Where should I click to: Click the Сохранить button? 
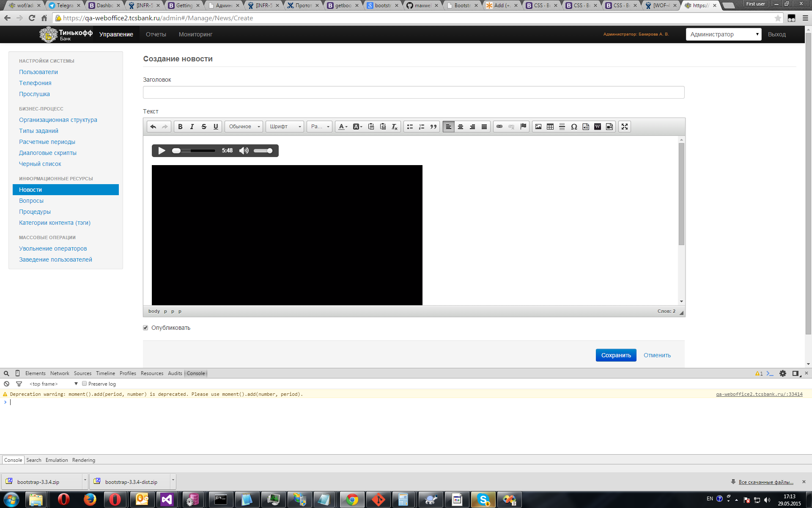tap(616, 355)
